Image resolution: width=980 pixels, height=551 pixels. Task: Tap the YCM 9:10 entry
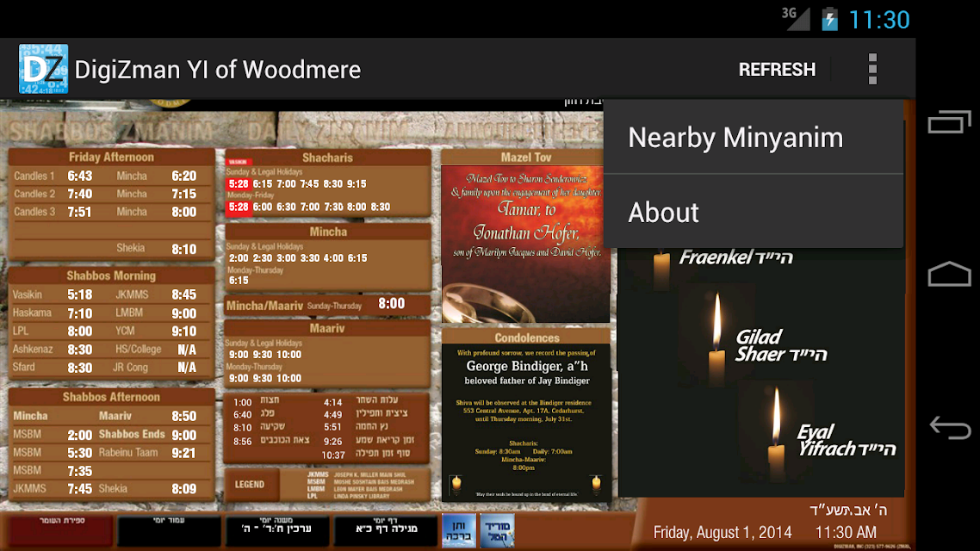(x=156, y=331)
